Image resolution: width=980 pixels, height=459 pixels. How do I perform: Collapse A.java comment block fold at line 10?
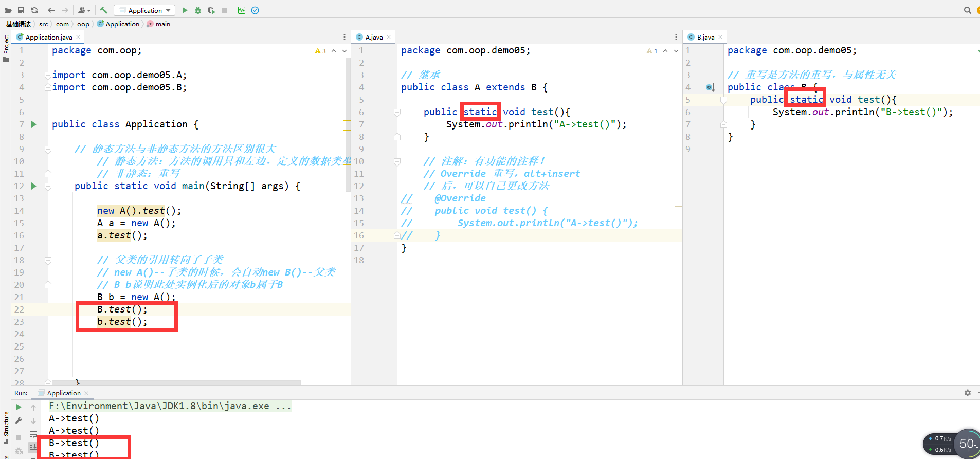coord(397,161)
